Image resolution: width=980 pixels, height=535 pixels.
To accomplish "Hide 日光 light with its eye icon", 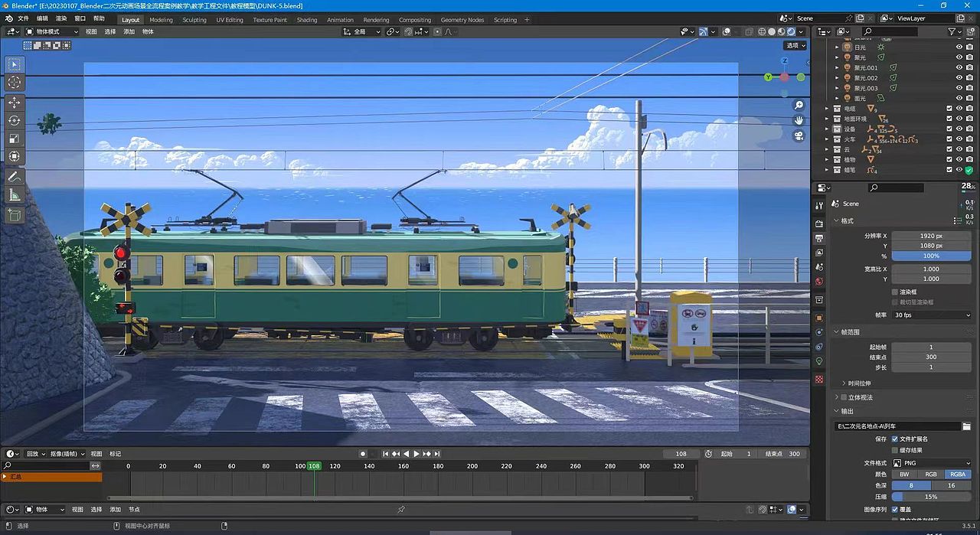I will click(959, 47).
